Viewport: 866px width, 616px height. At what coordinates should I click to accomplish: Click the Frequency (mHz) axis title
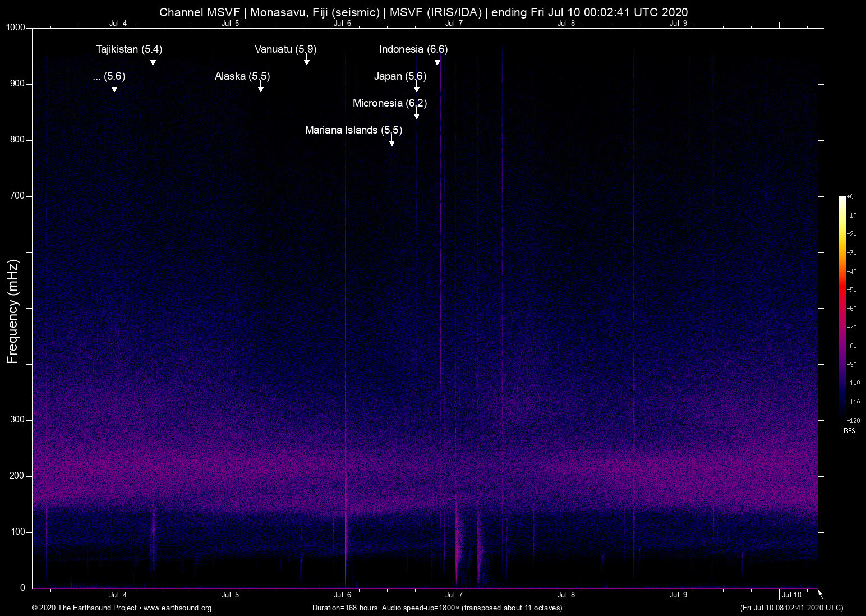pyautogui.click(x=13, y=311)
